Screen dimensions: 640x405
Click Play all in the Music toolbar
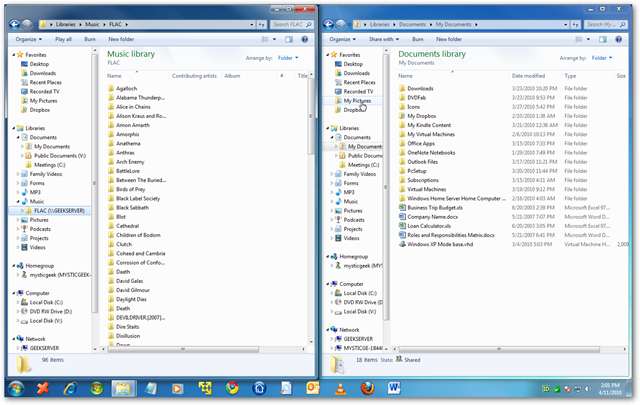point(63,38)
